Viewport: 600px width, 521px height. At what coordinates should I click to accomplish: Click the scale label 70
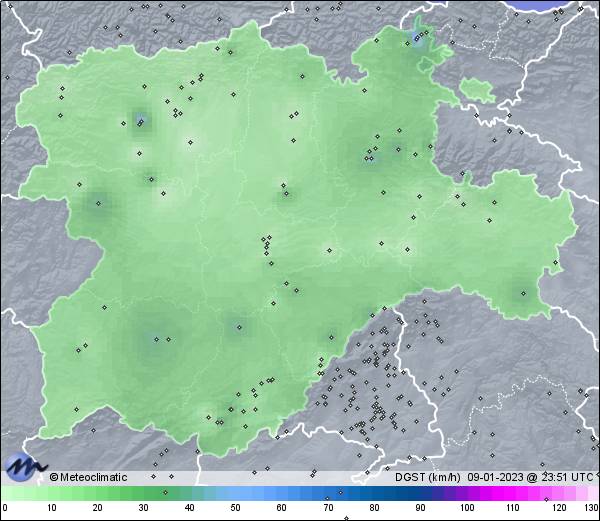click(x=328, y=508)
